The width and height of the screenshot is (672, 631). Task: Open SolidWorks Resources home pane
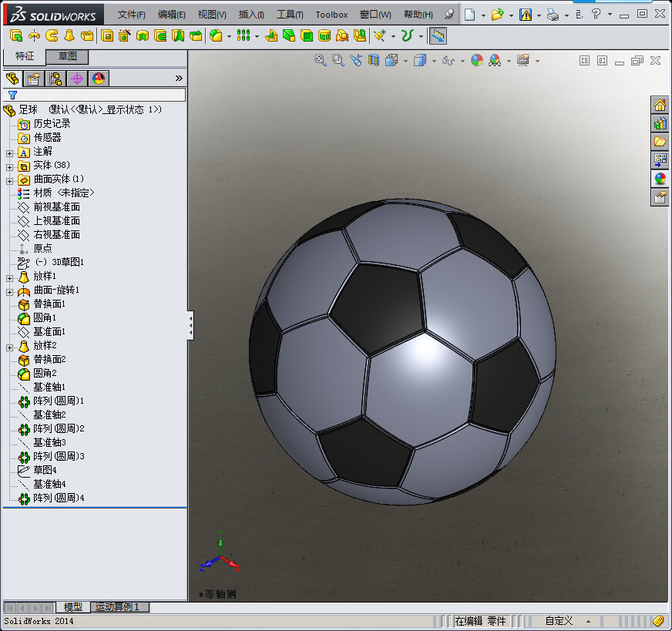point(660,105)
